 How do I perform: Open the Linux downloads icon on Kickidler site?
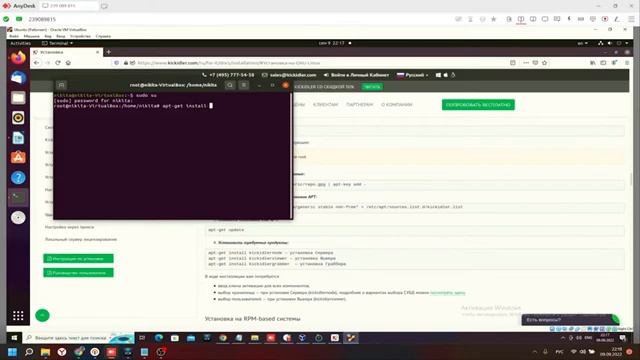tap(453, 75)
